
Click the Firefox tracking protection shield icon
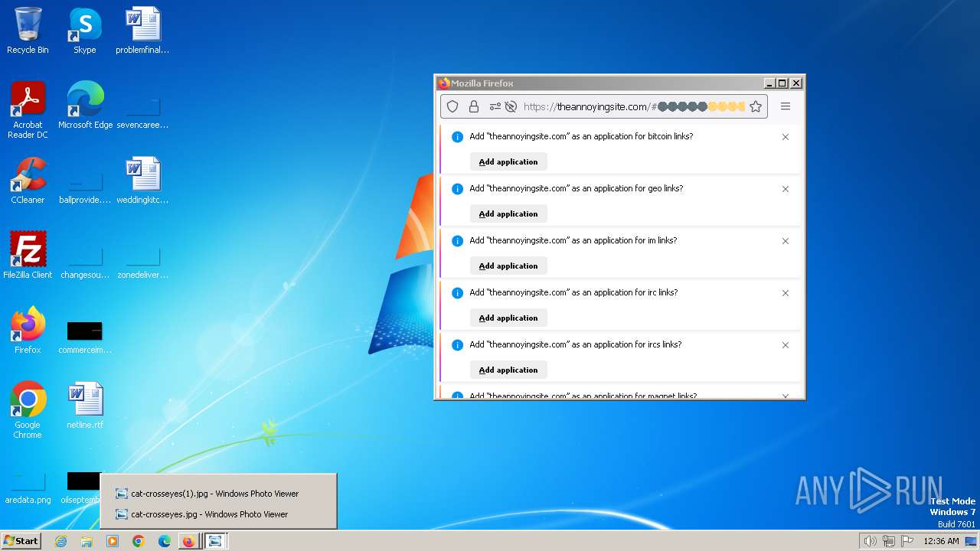pyautogui.click(x=452, y=106)
